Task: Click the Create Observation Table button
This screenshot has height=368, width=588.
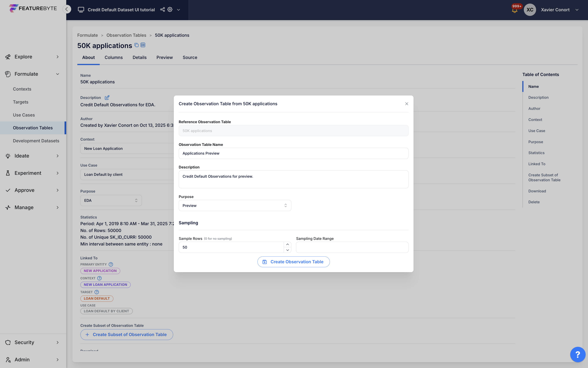Action: 293,262
